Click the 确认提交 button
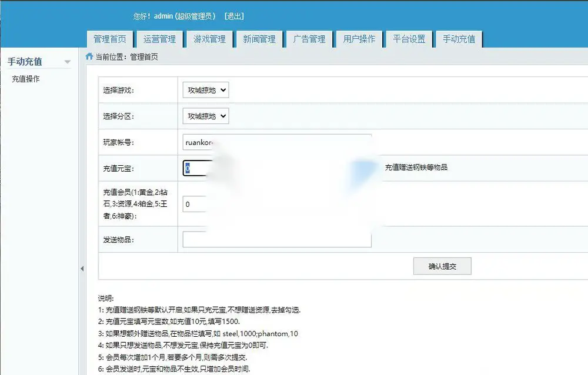This screenshot has width=588, height=375. pos(443,266)
